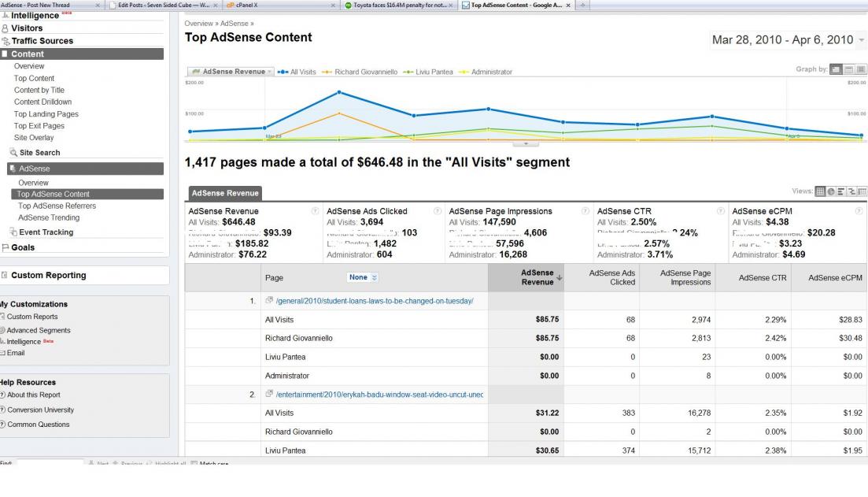
Task: Click AdSense breadcrumb link at top
Action: tap(235, 24)
